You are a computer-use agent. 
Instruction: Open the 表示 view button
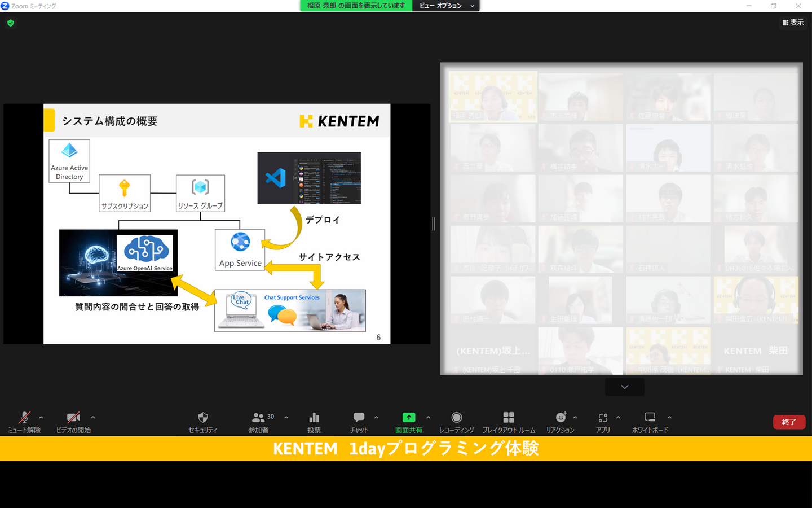click(793, 23)
